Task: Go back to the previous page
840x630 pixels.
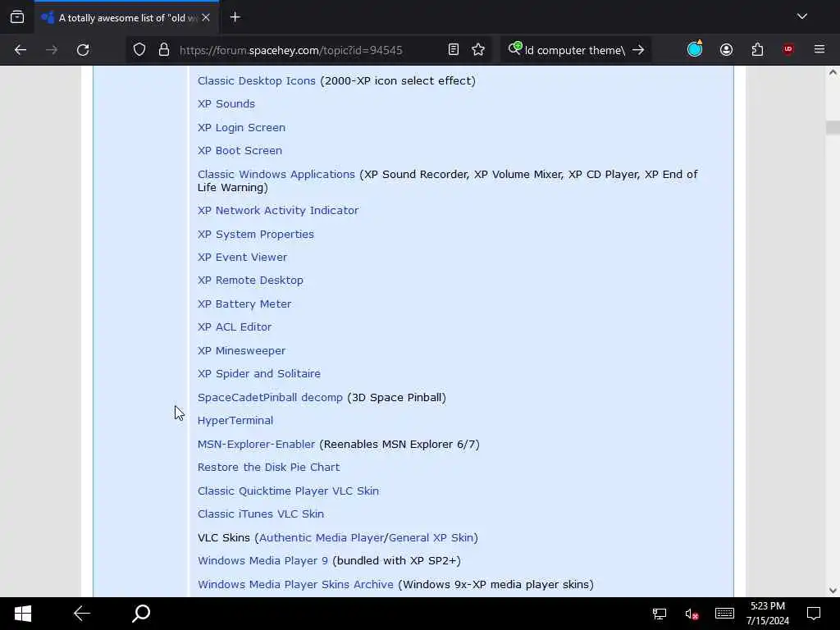Action: click(21, 50)
